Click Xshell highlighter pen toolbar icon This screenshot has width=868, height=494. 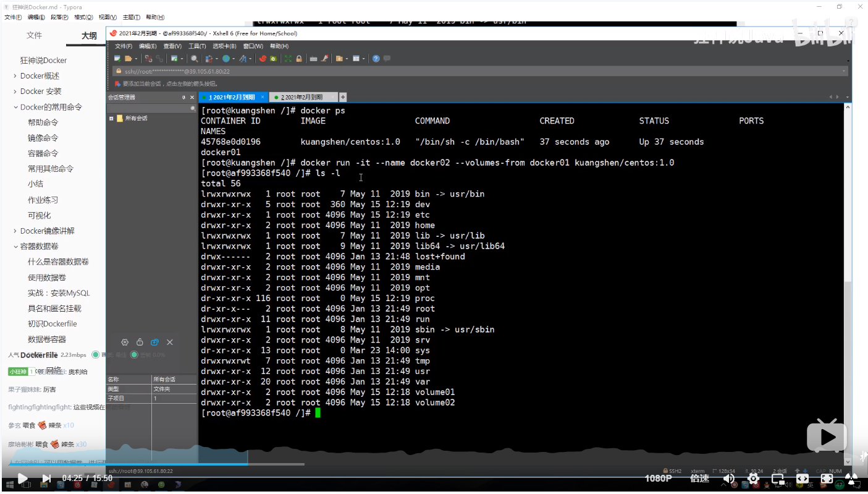click(325, 59)
